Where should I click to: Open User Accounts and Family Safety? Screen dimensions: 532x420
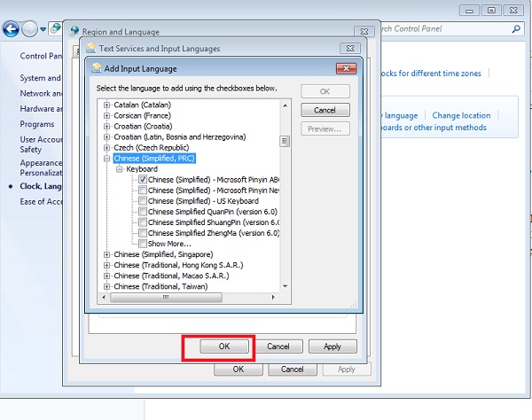coord(41,144)
